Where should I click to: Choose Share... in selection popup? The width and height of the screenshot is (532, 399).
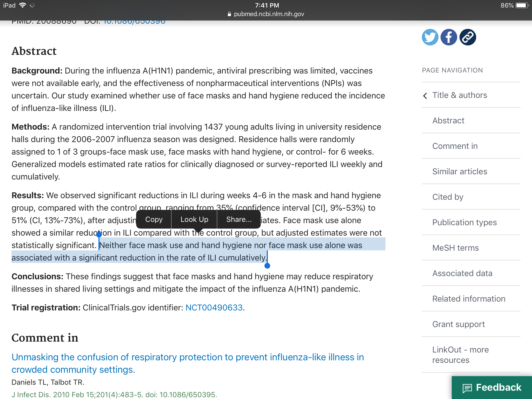pyautogui.click(x=239, y=220)
